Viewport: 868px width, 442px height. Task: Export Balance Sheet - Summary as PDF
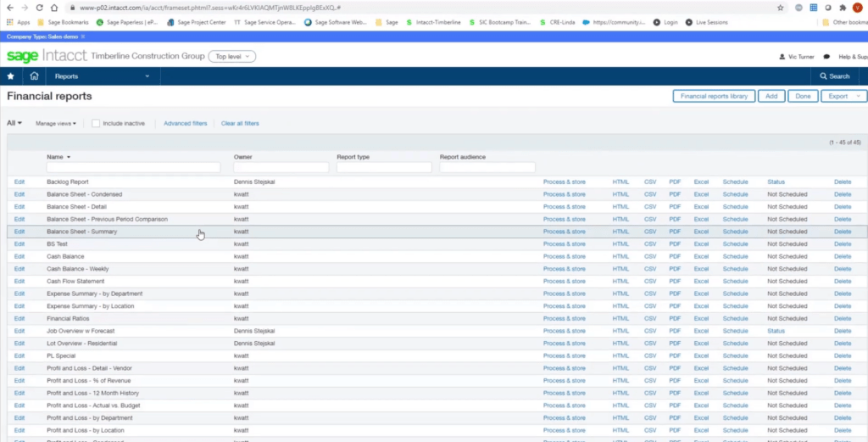coord(675,232)
